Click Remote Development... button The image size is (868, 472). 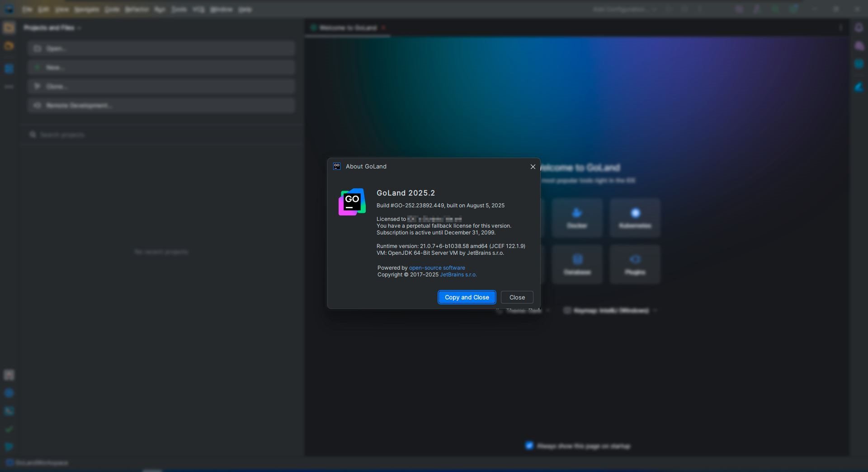pyautogui.click(x=161, y=105)
